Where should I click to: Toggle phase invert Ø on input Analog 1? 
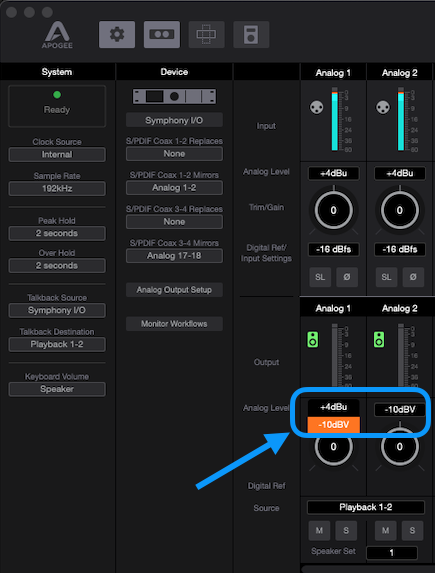347,277
